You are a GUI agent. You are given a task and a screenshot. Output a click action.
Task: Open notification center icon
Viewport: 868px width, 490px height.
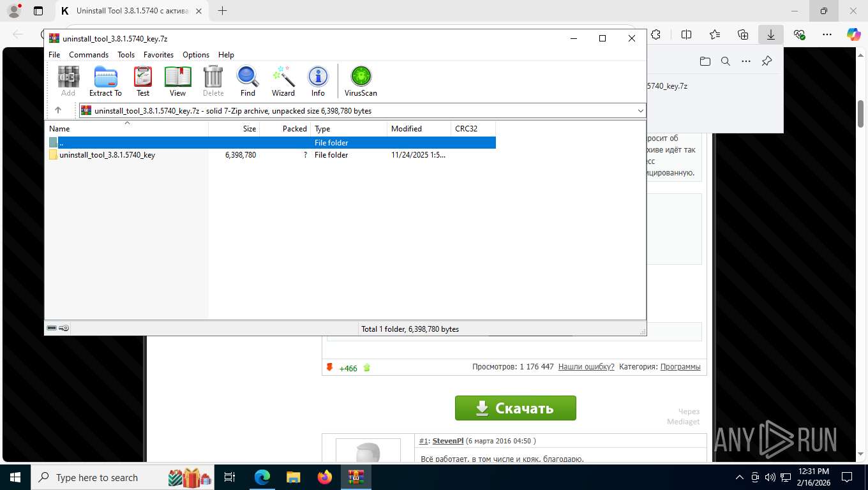[x=847, y=477]
